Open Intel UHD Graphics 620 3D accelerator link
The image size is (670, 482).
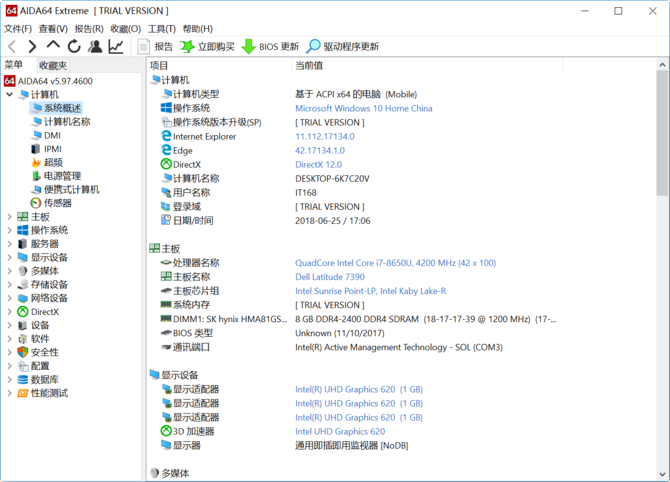(340, 432)
